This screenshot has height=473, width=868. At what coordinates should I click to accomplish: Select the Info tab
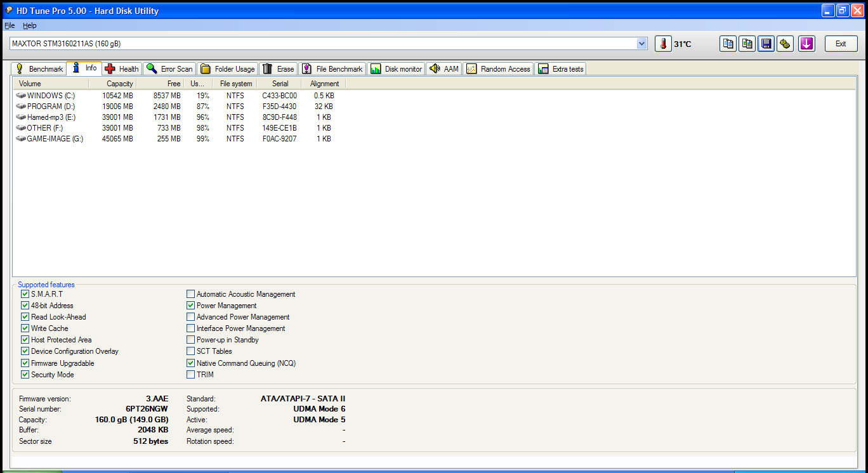click(84, 68)
